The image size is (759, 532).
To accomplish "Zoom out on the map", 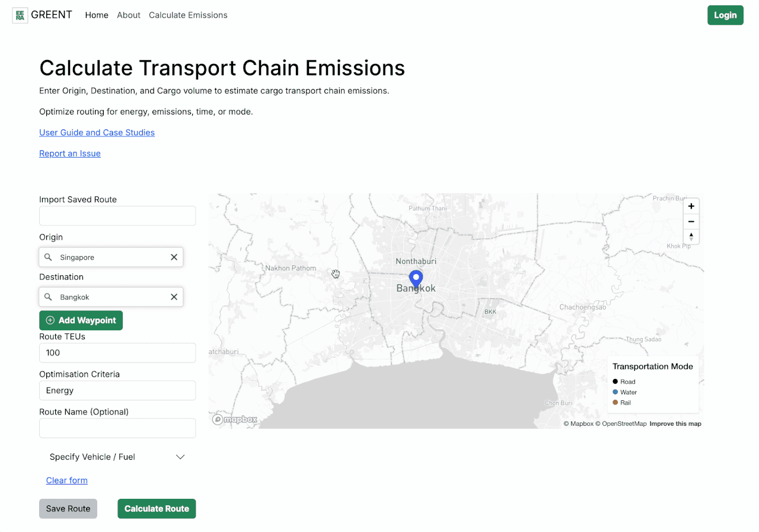I will [691, 222].
